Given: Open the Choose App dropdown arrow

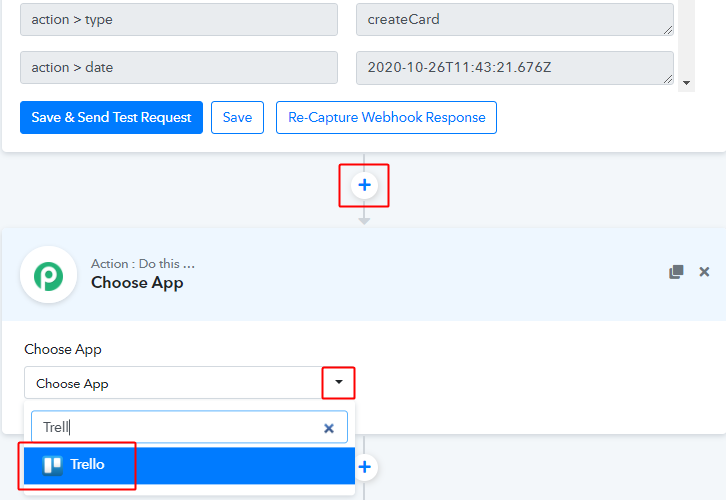Looking at the screenshot, I should 339,382.
